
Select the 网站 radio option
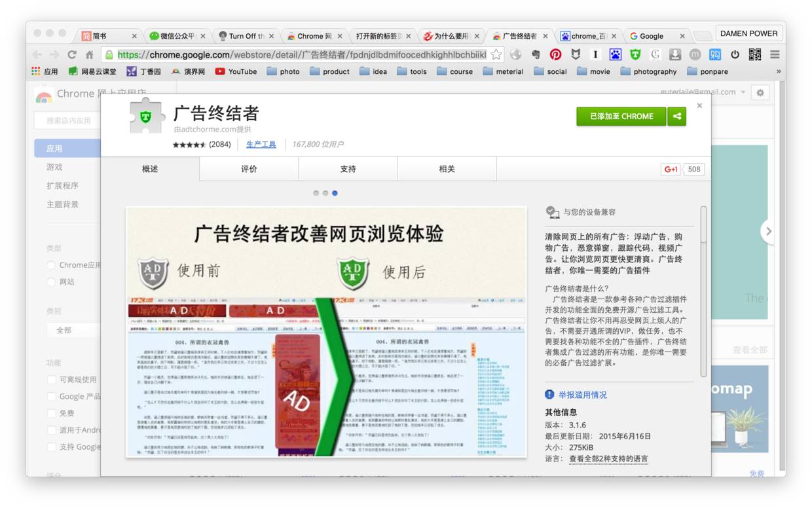[51, 282]
